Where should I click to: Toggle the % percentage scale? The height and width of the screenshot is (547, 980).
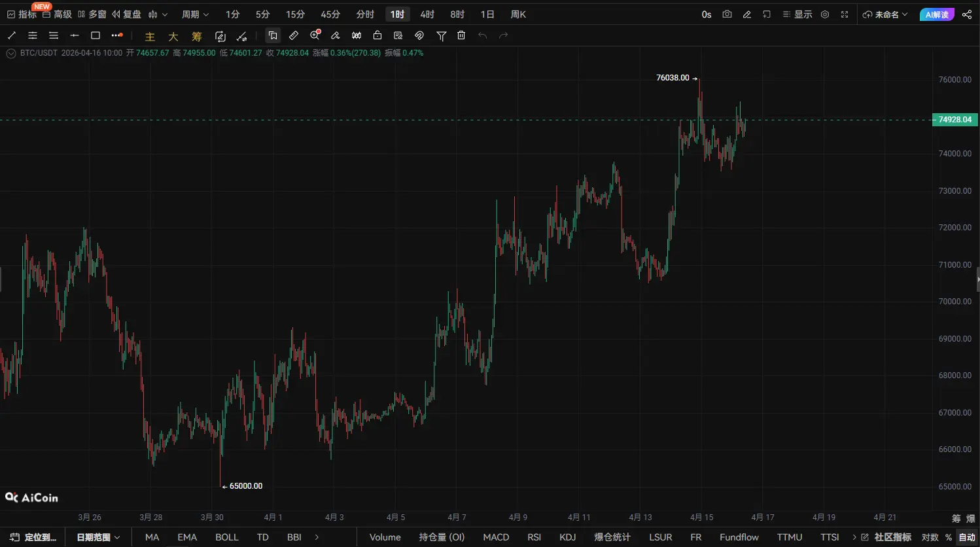(x=949, y=537)
